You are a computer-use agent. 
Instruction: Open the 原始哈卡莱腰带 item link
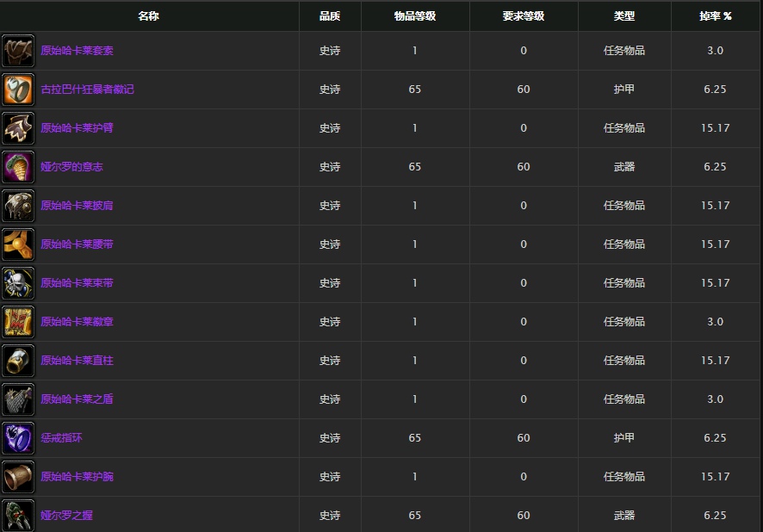(x=77, y=244)
